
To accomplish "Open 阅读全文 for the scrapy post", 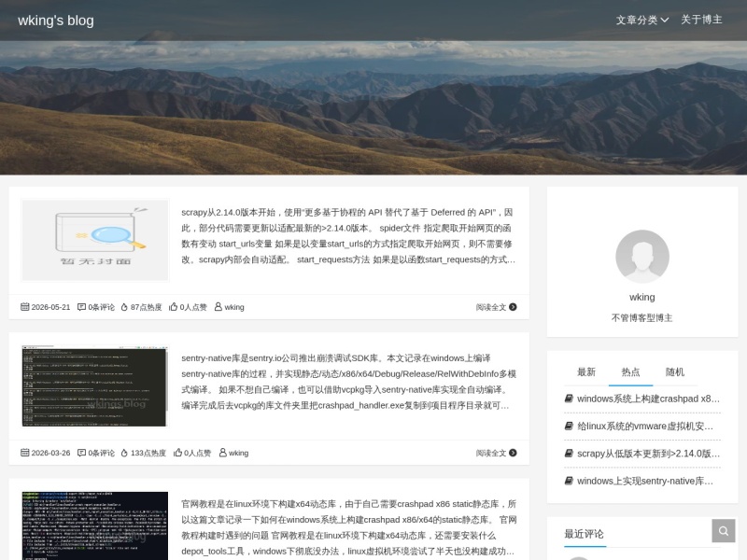I will point(491,307).
